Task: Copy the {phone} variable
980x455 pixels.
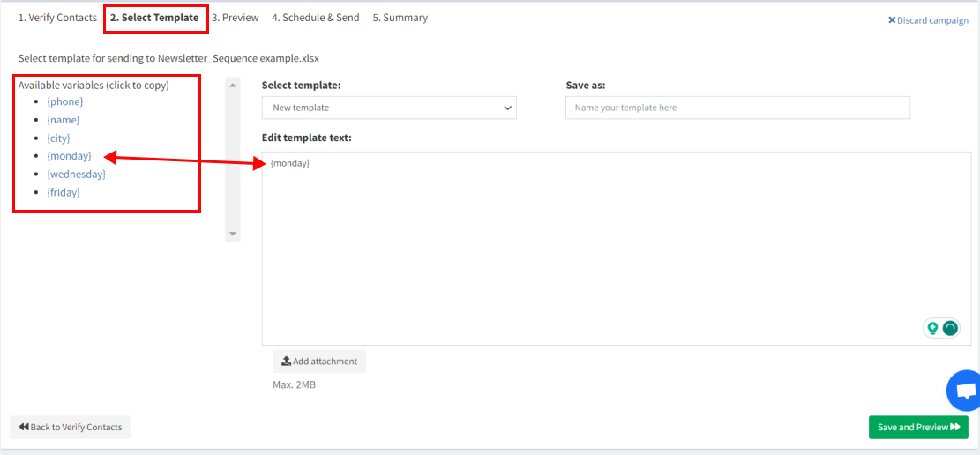Action: coord(65,102)
